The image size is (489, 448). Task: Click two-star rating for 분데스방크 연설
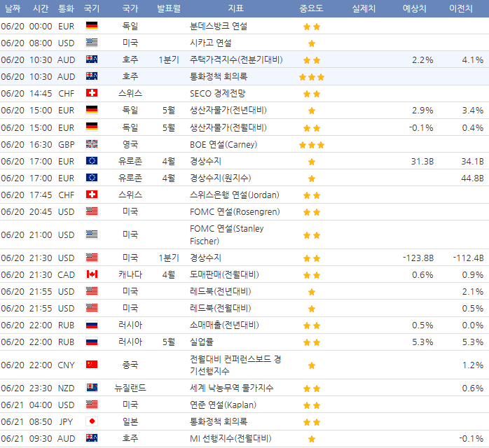pos(312,27)
